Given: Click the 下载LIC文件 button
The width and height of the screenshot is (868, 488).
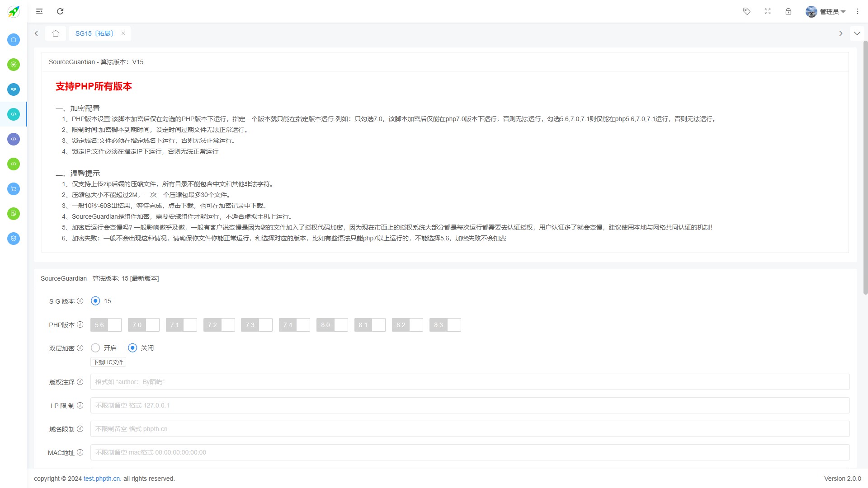Looking at the screenshot, I should (x=108, y=362).
